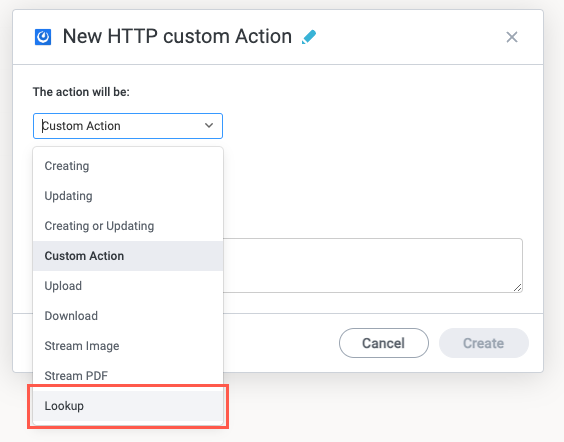Viewport: 564px width, 442px height.
Task: Select the Lookup action type
Action: (x=128, y=406)
